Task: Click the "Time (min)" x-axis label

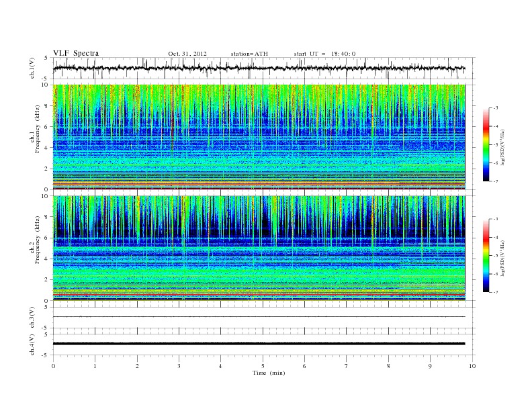Action: click(x=269, y=373)
